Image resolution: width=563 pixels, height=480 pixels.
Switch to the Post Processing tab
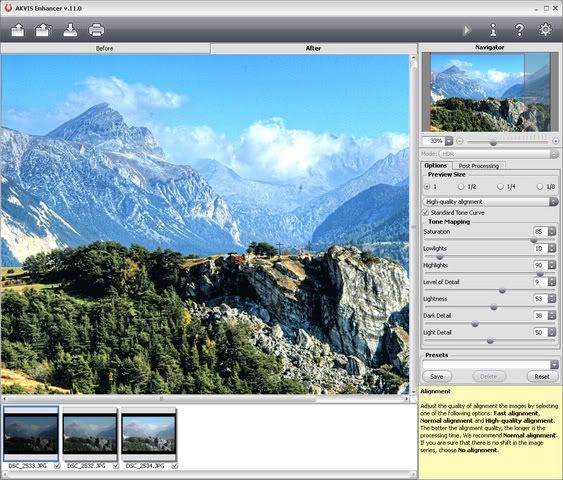pos(479,166)
